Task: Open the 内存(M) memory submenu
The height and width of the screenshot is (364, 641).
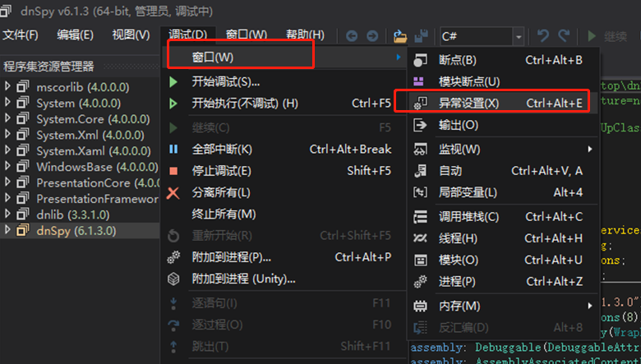Action: pyautogui.click(x=503, y=306)
